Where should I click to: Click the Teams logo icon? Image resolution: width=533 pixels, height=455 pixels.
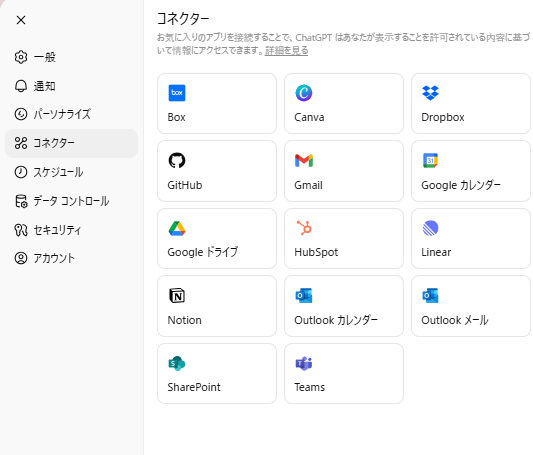(304, 363)
